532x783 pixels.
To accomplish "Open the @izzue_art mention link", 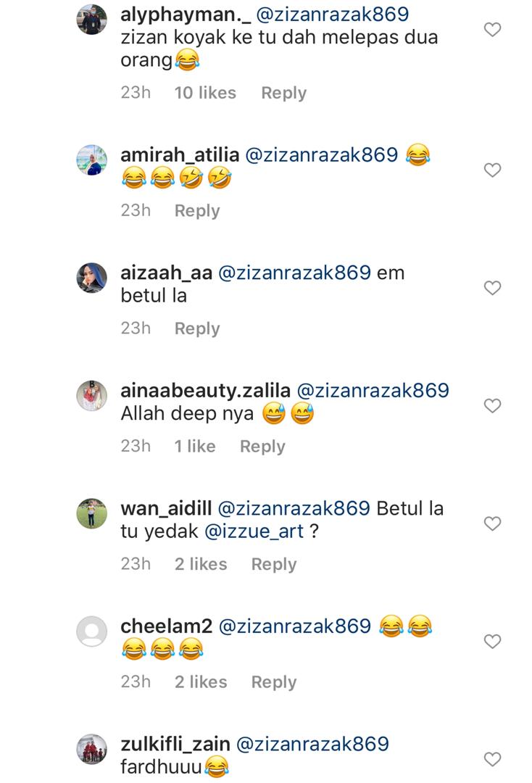I will point(254,531).
